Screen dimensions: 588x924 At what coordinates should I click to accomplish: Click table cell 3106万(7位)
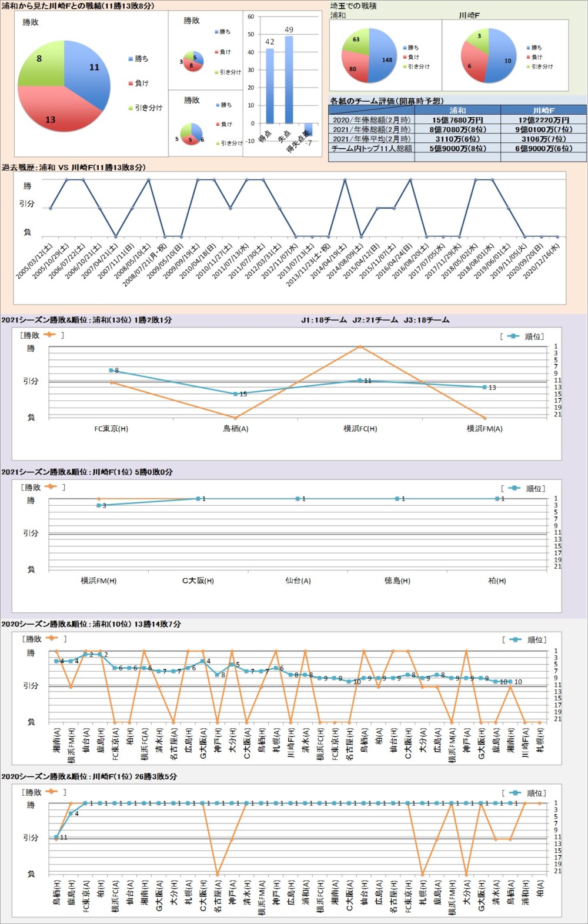[543, 139]
